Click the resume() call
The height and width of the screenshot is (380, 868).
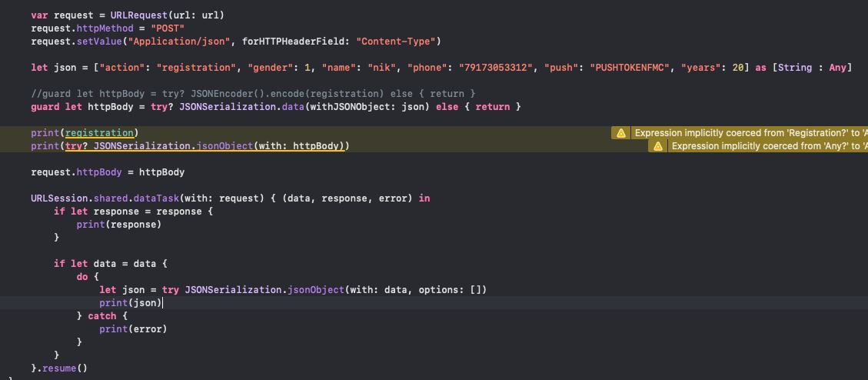coord(65,368)
